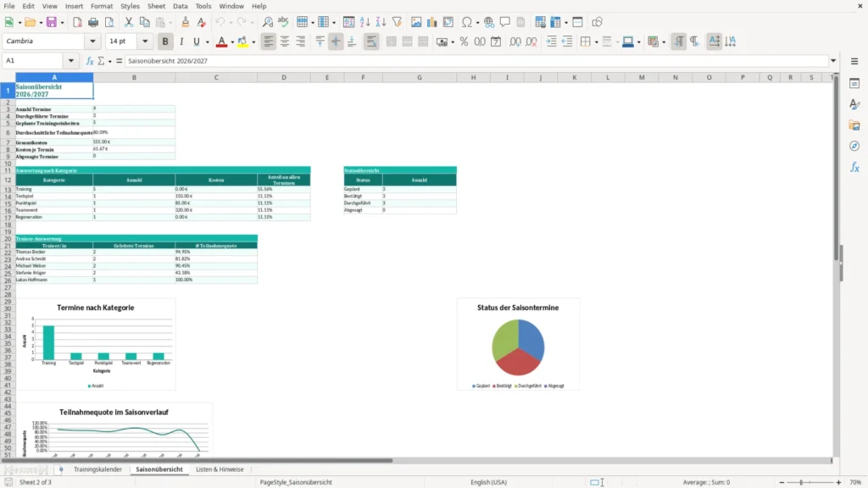Expand the Font Name dropdown
Viewport: 868px width, 488px height.
92,41
